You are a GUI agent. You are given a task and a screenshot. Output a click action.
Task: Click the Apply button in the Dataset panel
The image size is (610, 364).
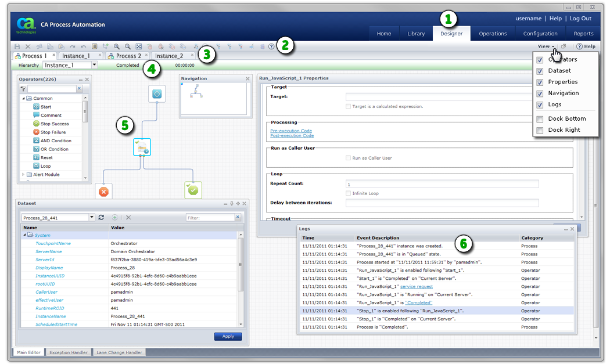[228, 336]
